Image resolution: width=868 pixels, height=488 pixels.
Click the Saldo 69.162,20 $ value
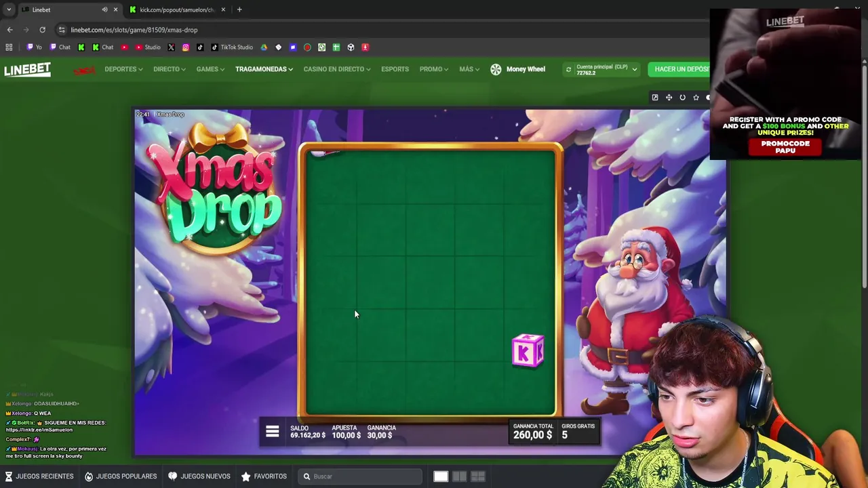tap(308, 435)
